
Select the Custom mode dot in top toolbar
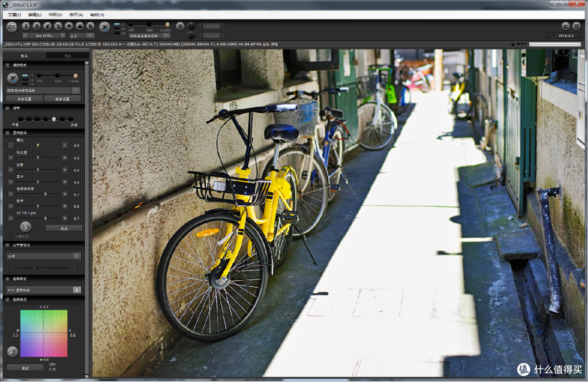tap(167, 24)
